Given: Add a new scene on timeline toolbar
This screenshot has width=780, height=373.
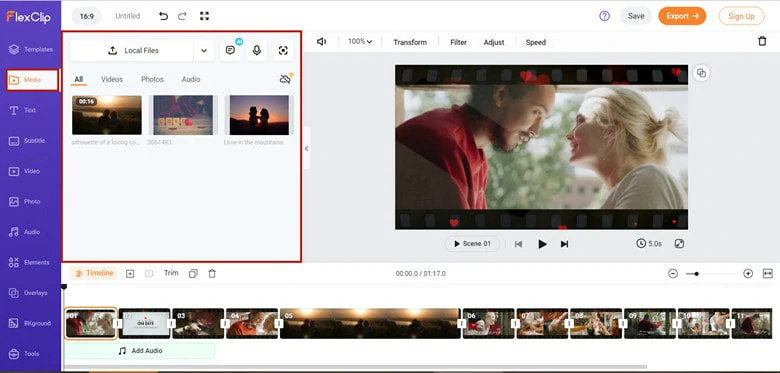Looking at the screenshot, I should click(130, 274).
